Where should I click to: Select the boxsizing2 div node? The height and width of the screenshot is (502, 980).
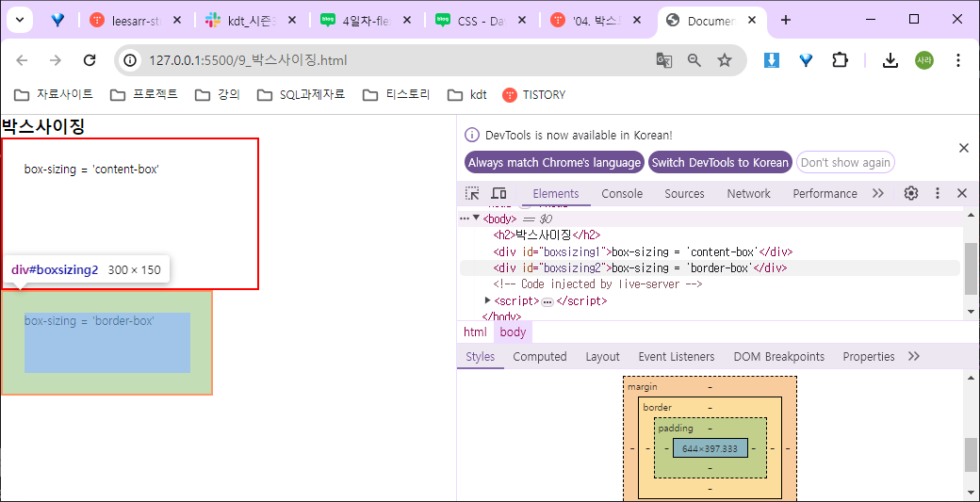click(640, 267)
